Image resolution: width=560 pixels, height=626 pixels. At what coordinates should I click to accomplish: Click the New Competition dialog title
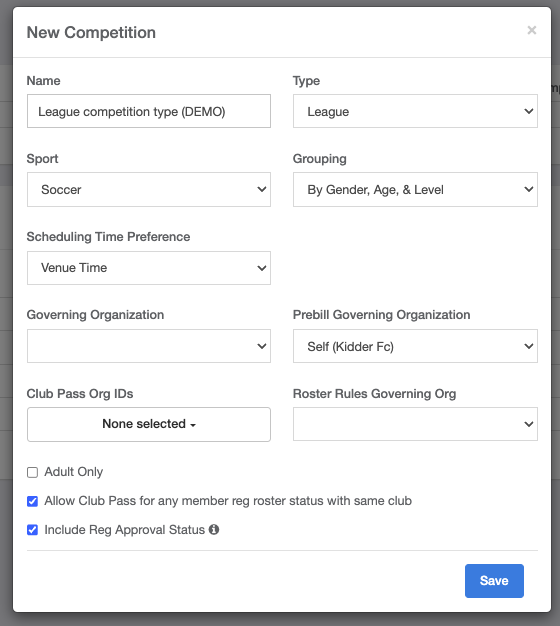pyautogui.click(x=91, y=32)
